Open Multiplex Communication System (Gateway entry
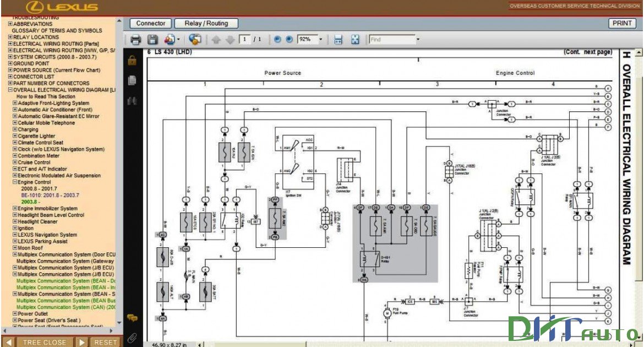The height and width of the screenshot is (347, 644). pyautogui.click(x=65, y=261)
